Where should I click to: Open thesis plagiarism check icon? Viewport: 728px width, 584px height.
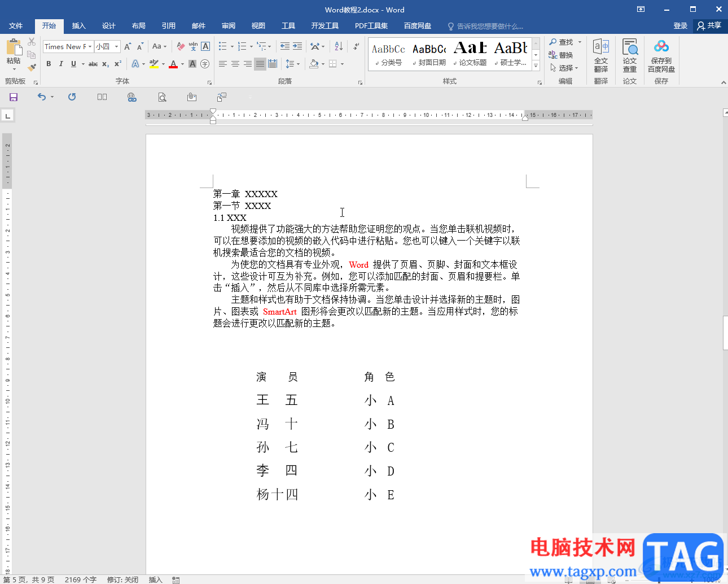(x=630, y=56)
